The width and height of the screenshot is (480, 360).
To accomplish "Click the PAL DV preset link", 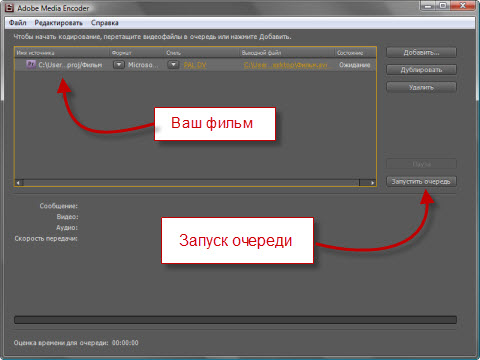I will [195, 65].
